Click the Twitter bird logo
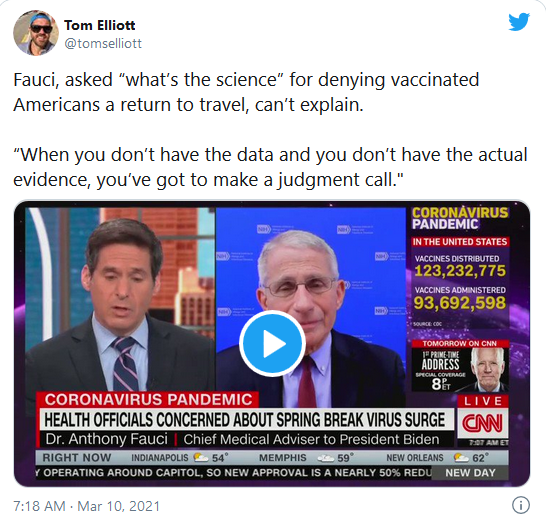This screenshot has width=546, height=522. click(519, 22)
